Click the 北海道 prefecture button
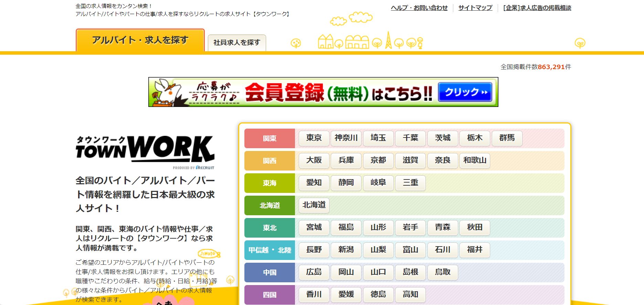This screenshot has height=305, width=644. pos(314,205)
